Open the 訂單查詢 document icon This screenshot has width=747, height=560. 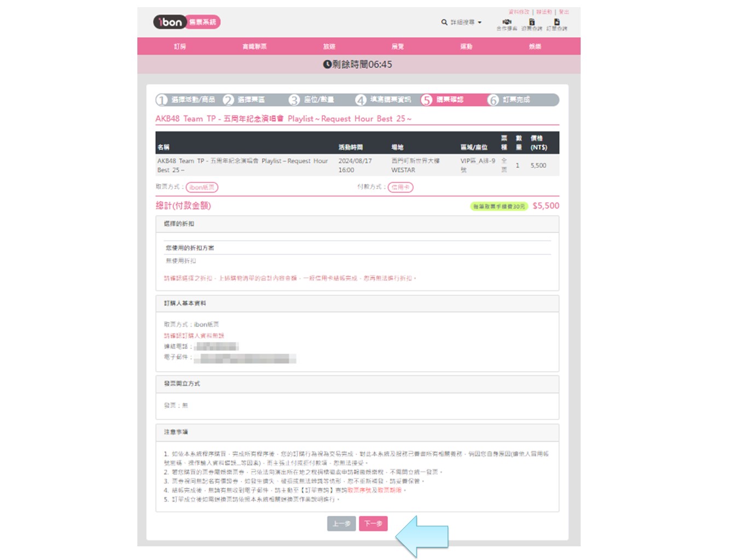click(x=557, y=22)
